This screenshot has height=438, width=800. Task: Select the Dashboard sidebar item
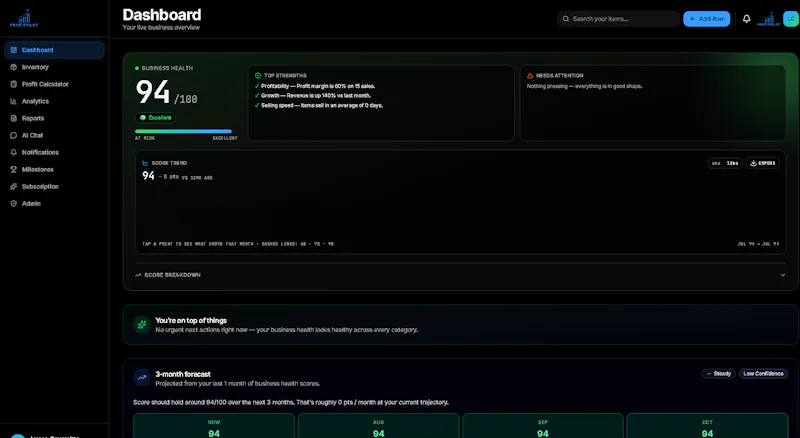click(x=54, y=50)
